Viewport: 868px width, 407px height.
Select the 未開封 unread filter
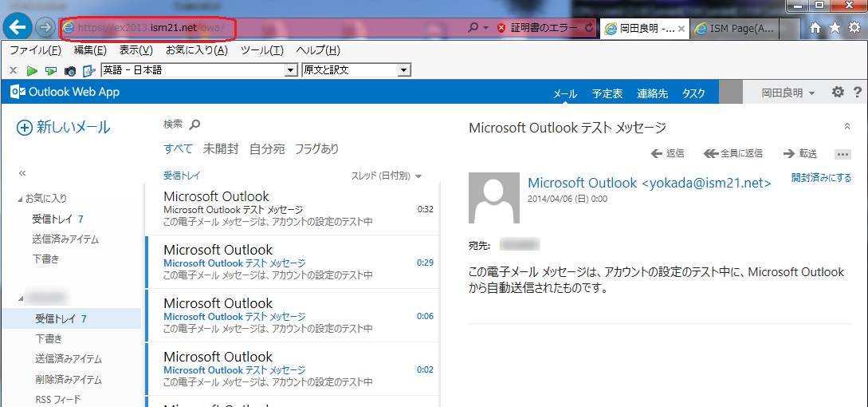pos(220,148)
